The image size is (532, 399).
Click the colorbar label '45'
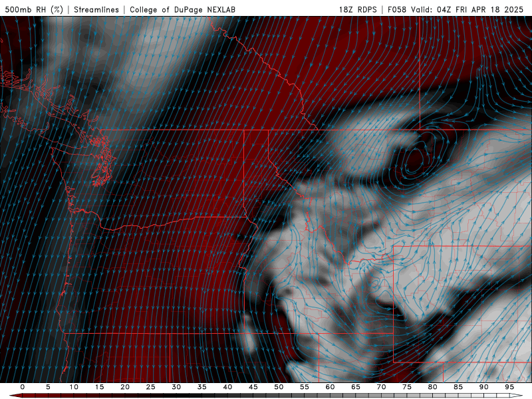point(253,387)
